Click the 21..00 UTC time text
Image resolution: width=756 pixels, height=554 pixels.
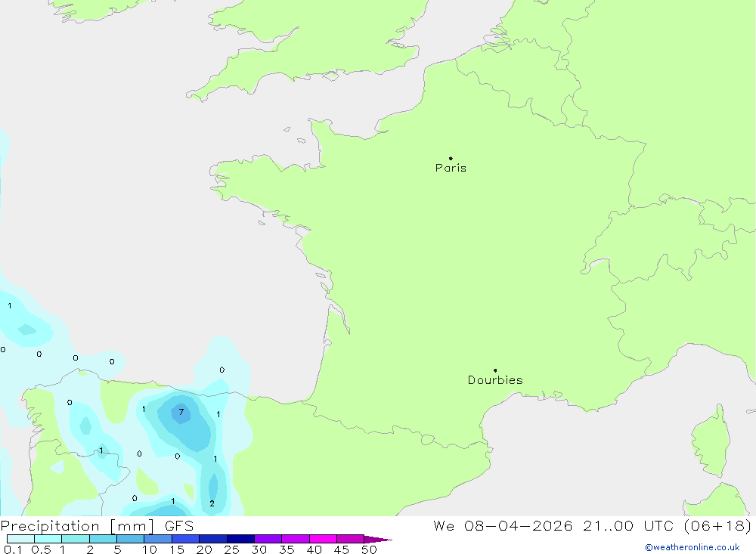[x=628, y=526]
